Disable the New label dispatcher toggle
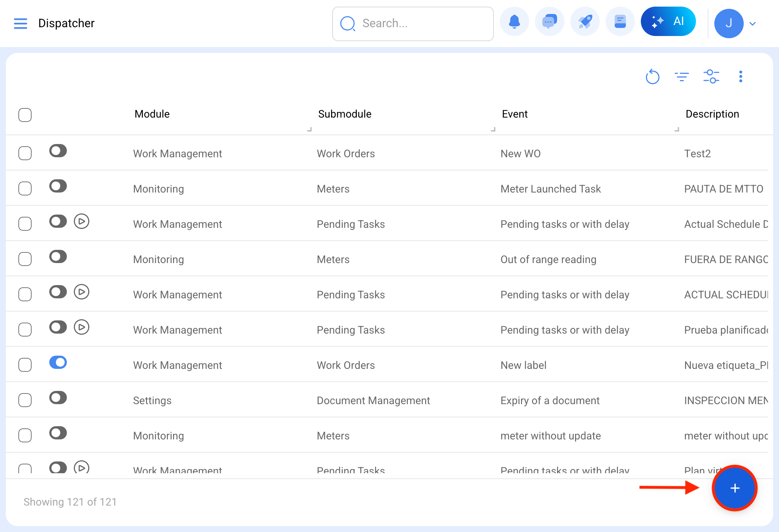The width and height of the screenshot is (779, 532). [58, 362]
